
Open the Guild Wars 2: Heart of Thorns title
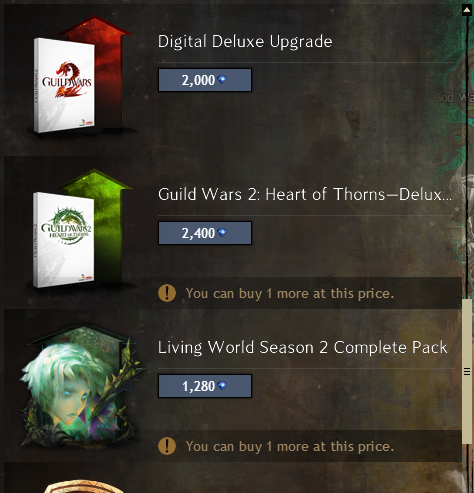coord(305,195)
